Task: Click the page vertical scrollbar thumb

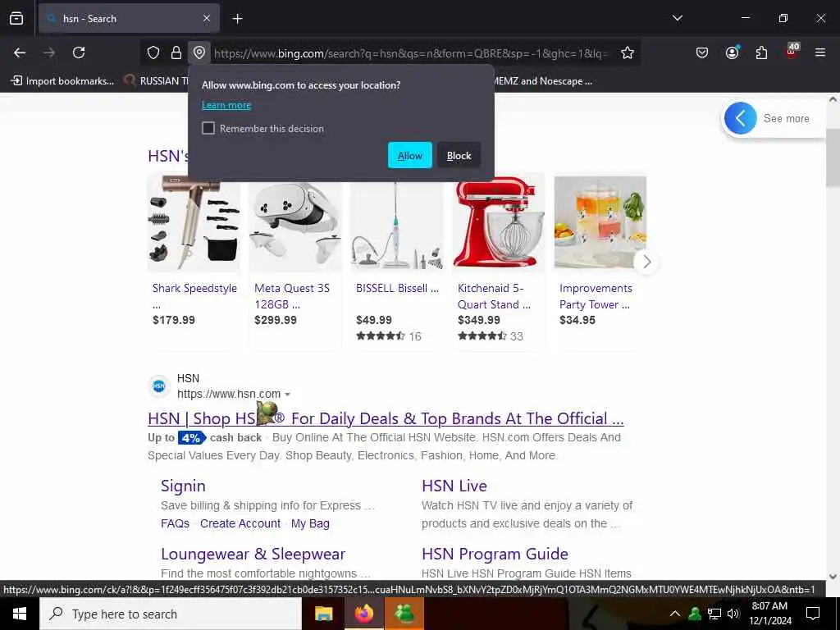Action: [x=833, y=158]
